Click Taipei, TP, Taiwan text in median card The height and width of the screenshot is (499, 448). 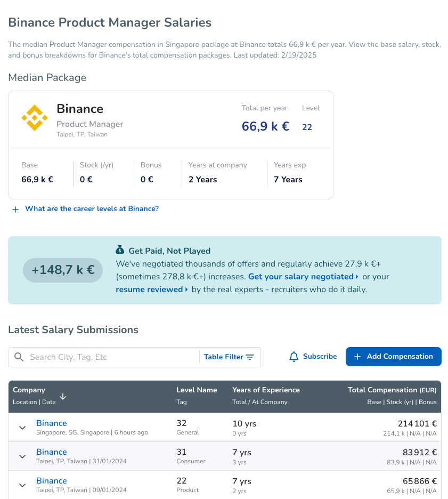(82, 134)
